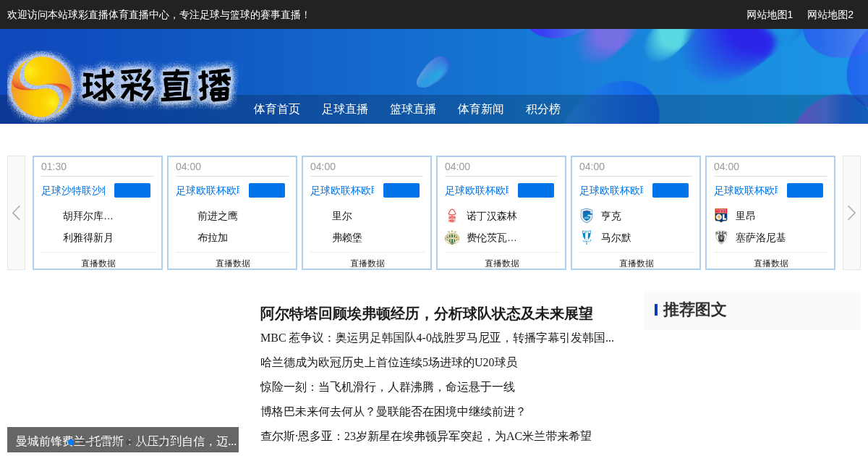Click the Ferencváros (费伦茨瓦…) team crest
Viewport: 868px width, 456px height.
pos(452,237)
